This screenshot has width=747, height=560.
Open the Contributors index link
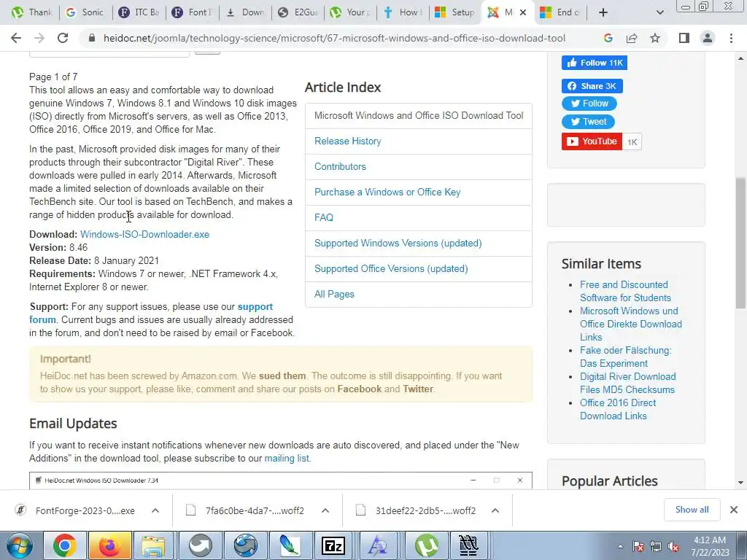click(340, 167)
